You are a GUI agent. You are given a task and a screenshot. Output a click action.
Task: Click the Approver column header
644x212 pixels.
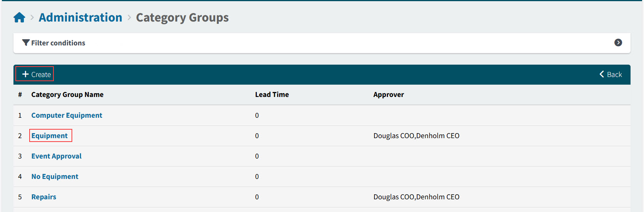(x=388, y=95)
